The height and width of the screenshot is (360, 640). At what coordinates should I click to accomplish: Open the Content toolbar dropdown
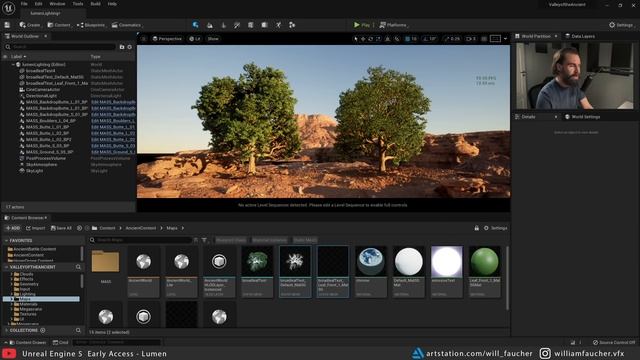pos(59,25)
